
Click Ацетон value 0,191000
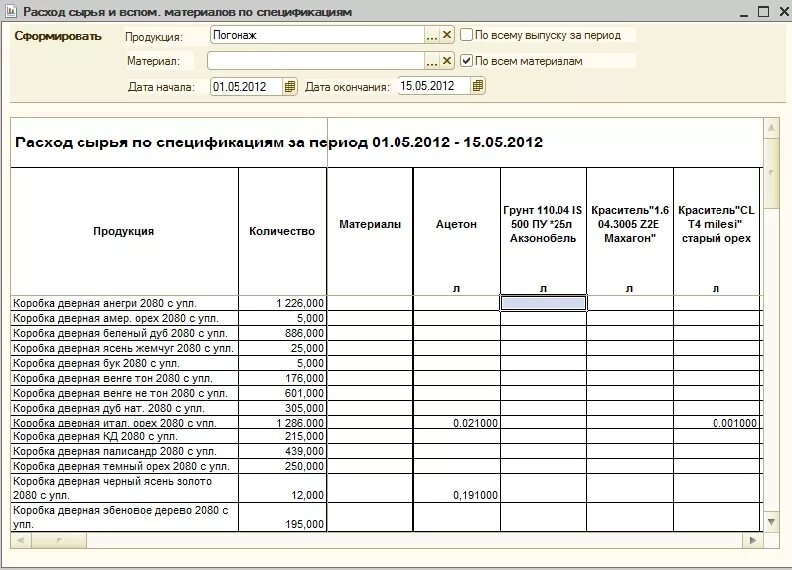457,488
